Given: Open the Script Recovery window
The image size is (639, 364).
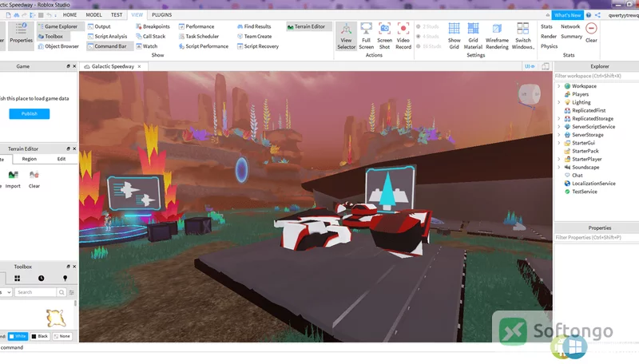Looking at the screenshot, I should click(258, 46).
